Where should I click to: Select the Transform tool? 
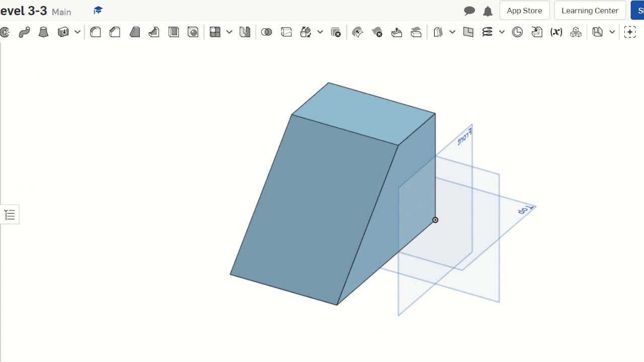tap(305, 32)
